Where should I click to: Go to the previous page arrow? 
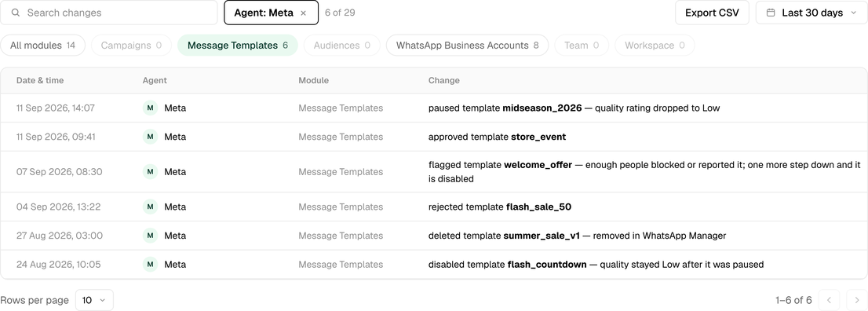click(829, 300)
